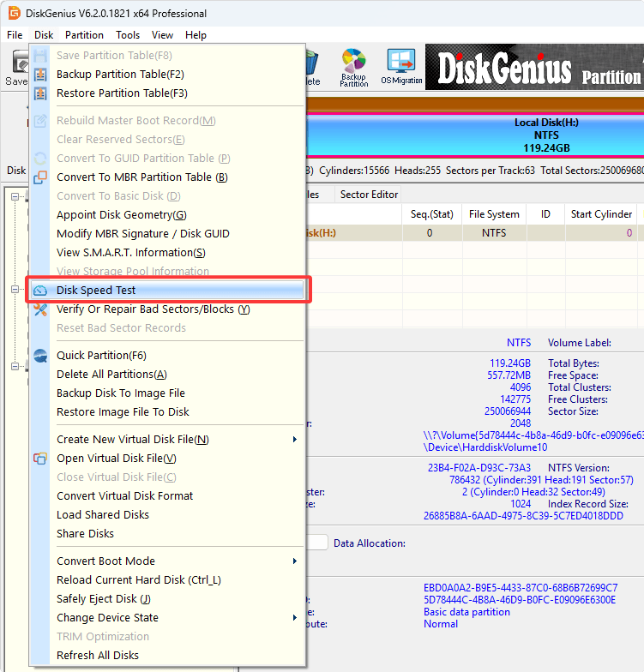Viewport: 644px width, 672px height.
Task: Select Backup Partition Table(F2) menu entry
Action: (x=168, y=74)
